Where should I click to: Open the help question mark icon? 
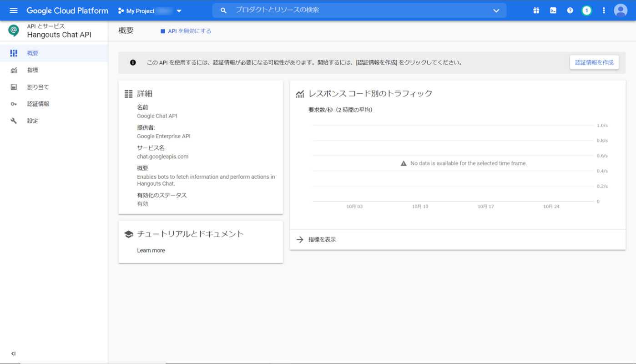[570, 10]
